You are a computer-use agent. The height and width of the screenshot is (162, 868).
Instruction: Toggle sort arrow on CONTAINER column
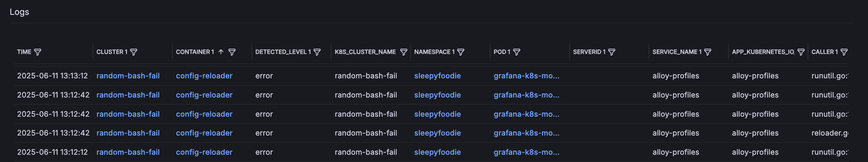(221, 52)
